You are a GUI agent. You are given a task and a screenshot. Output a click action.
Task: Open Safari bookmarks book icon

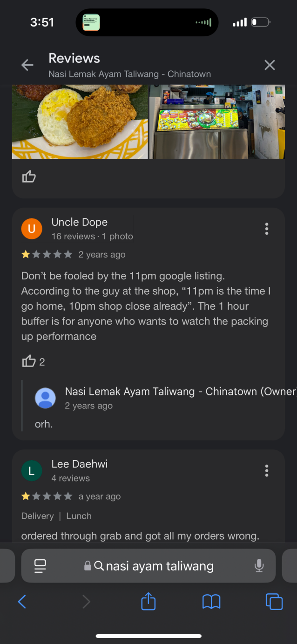(x=211, y=602)
